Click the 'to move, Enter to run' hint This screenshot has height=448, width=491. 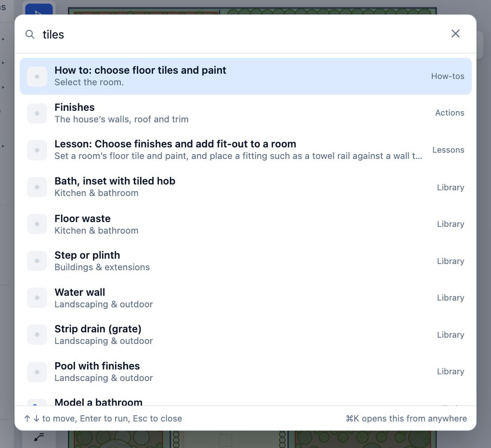point(103,419)
